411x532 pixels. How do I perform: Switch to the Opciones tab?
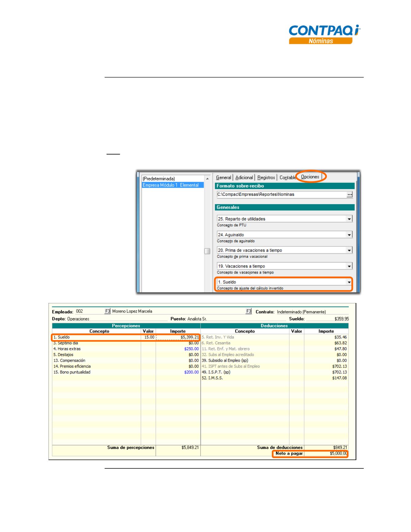(x=310, y=177)
